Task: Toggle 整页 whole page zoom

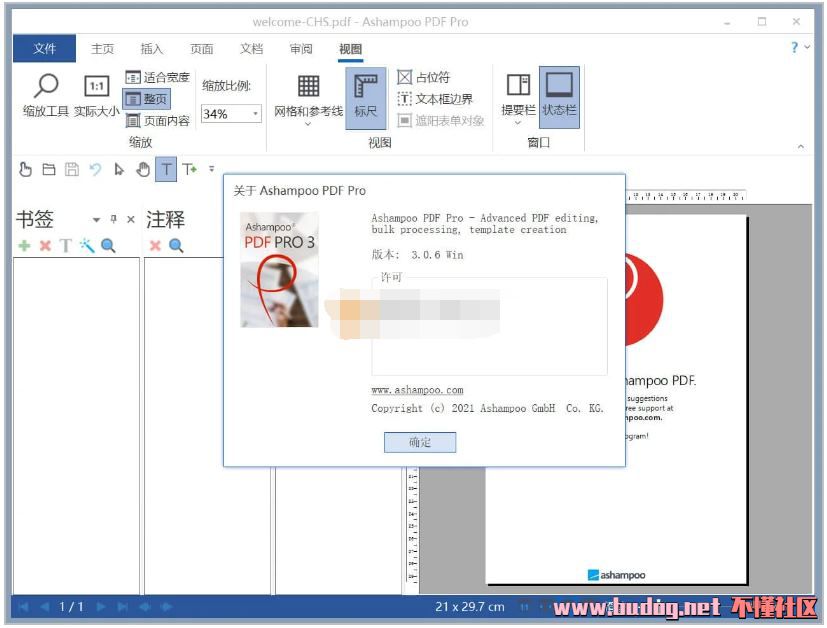Action: tap(147, 99)
